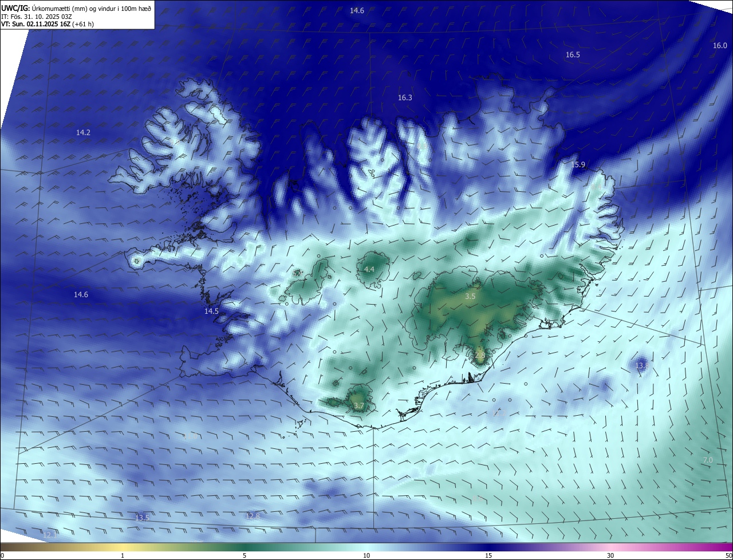Click the 3.5 value on Vatnajökull

click(470, 297)
